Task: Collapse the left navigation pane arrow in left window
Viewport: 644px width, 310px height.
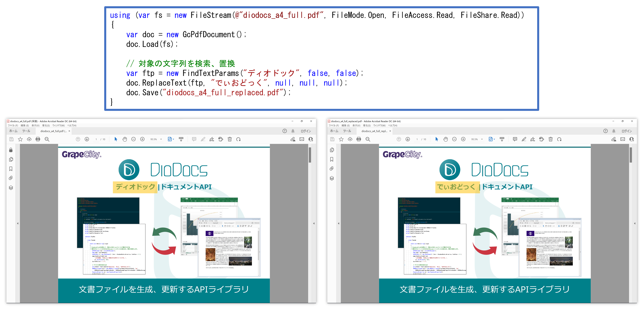Action: (x=18, y=223)
